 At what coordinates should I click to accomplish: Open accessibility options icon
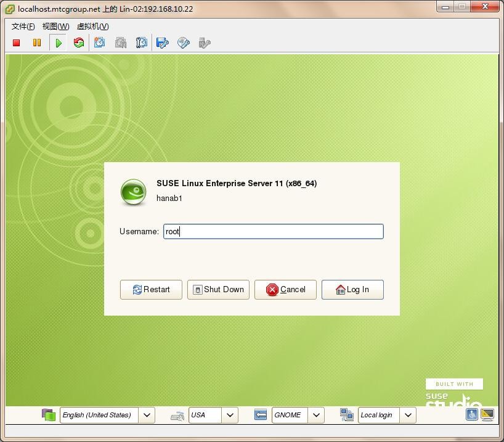[471, 414]
